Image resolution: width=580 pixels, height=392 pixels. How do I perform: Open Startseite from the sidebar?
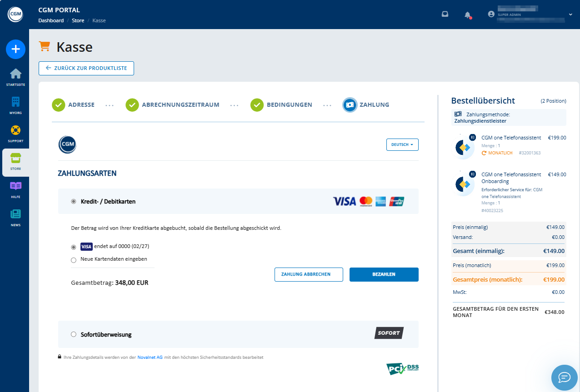click(15, 75)
